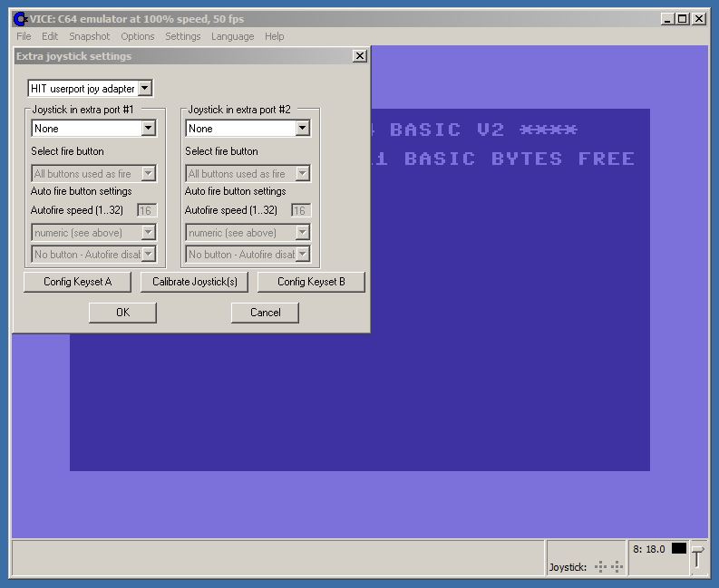Click the joystick status indicator dots
This screenshot has height=588, width=719.
click(608, 567)
